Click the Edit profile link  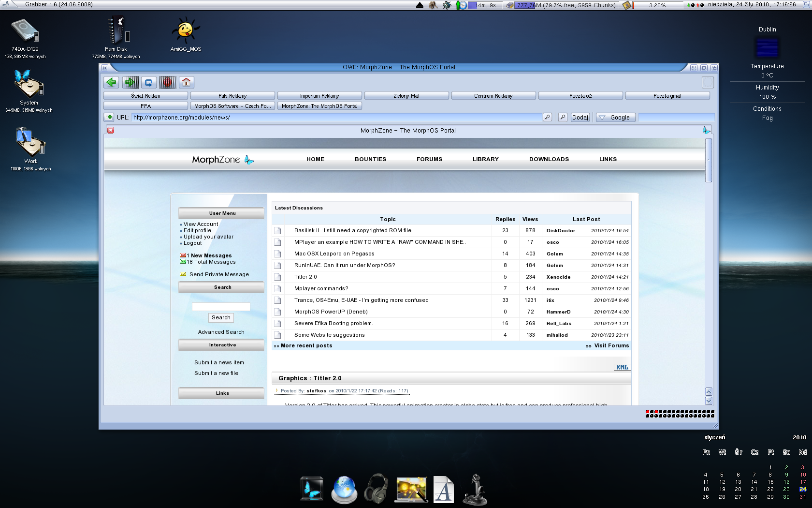[x=197, y=230]
